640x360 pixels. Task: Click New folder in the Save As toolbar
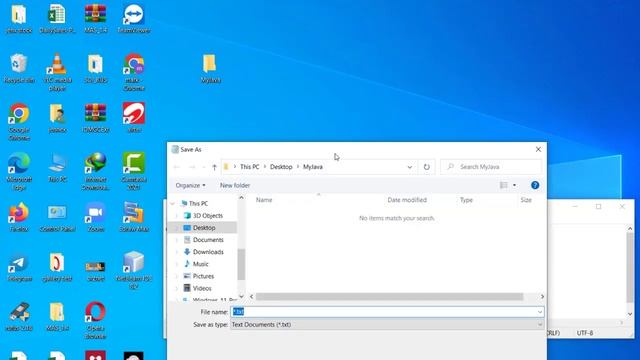tap(235, 185)
